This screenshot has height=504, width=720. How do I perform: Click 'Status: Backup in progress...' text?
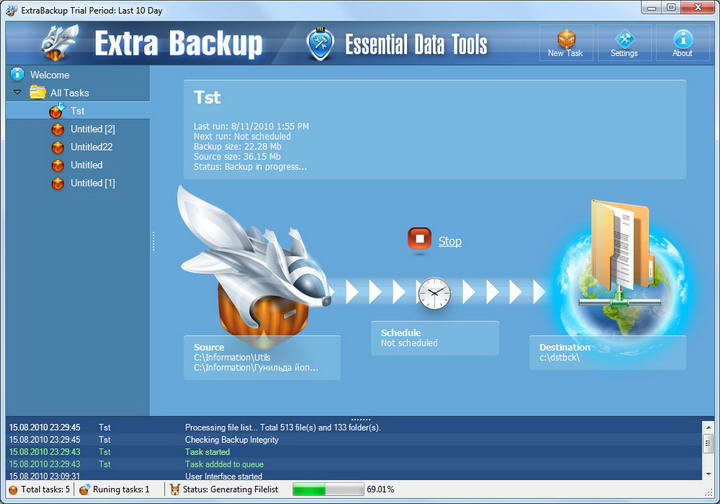click(250, 167)
